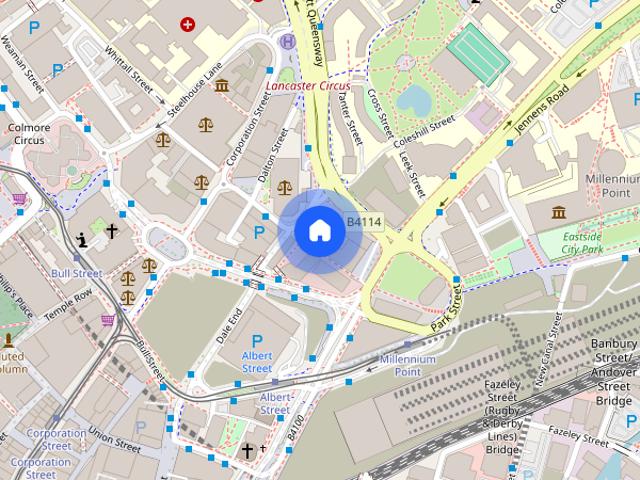Click the blue Millennium Point tram label
The image size is (640, 480).
click(408, 365)
